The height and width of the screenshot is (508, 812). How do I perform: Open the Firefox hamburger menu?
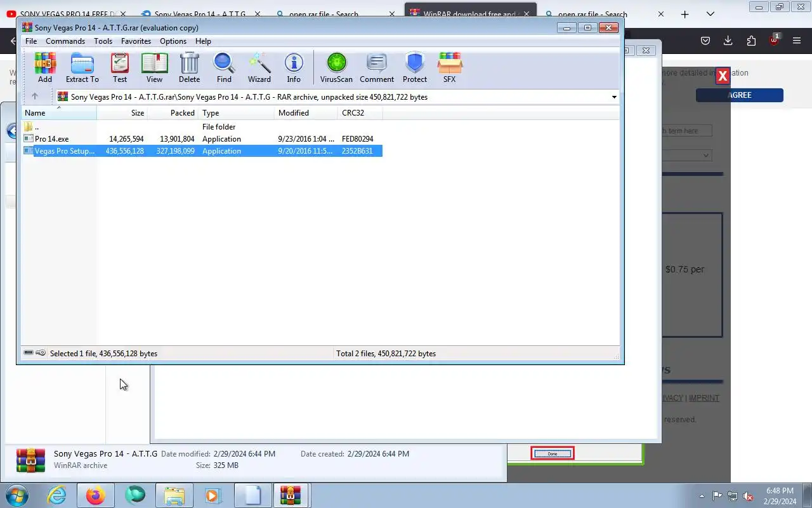pos(797,41)
